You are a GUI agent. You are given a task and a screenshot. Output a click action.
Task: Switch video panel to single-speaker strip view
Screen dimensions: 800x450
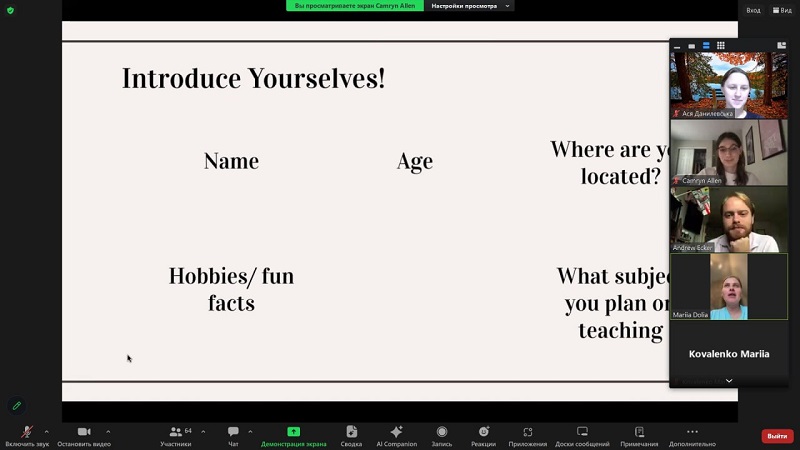point(691,46)
